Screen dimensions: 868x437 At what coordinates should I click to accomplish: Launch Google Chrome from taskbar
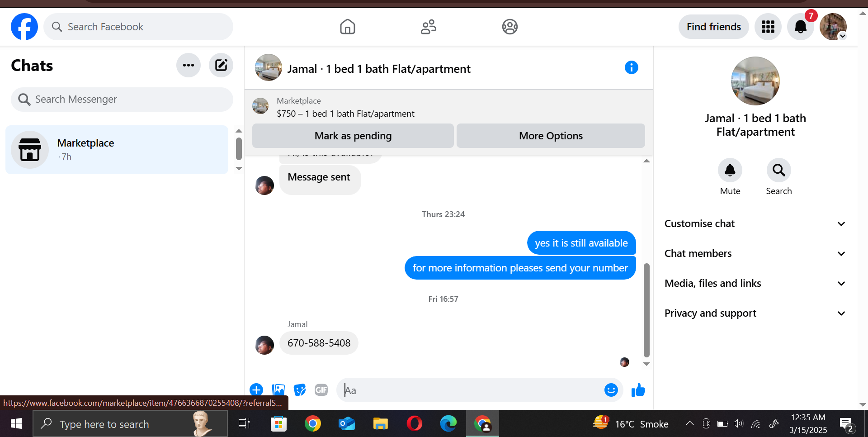tap(312, 424)
